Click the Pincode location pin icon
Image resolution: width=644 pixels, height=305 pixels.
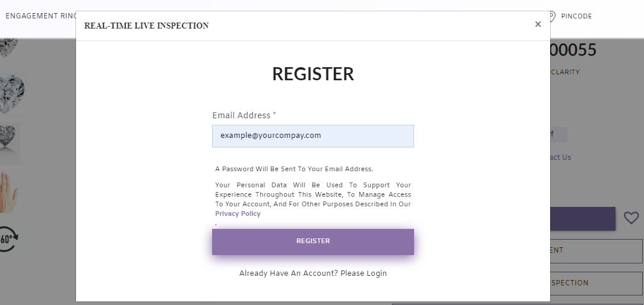552,16
